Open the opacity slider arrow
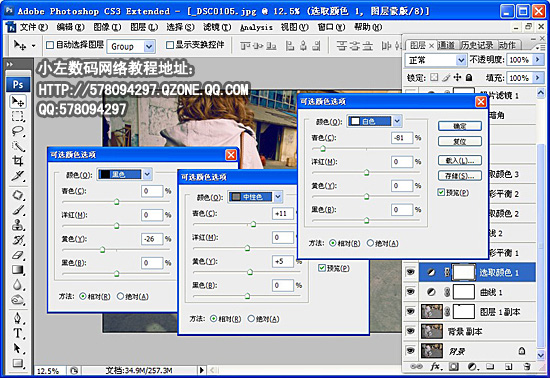Image resolution: width=550 pixels, height=378 pixels. pyautogui.click(x=537, y=60)
